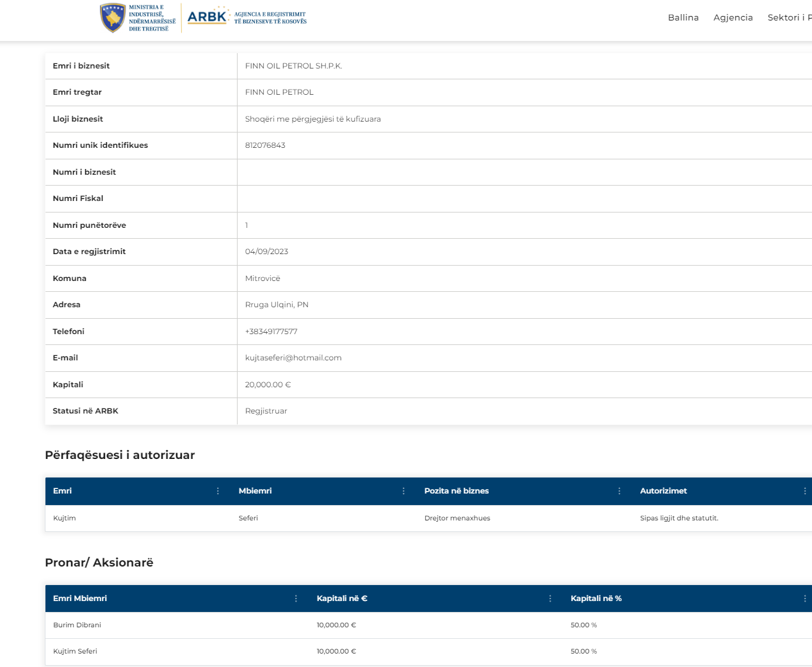Screen dimensions: 812x667
Task: Go to the Ballina page
Action: [683, 18]
